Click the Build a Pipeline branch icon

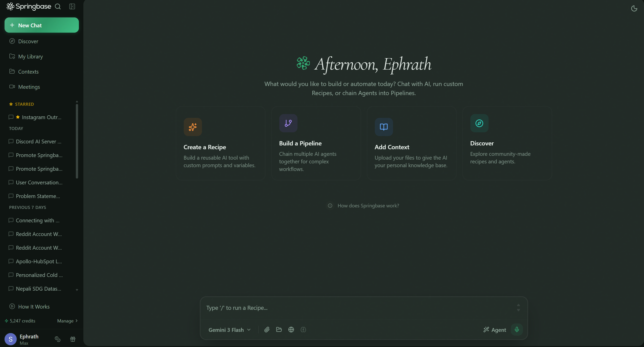(288, 123)
